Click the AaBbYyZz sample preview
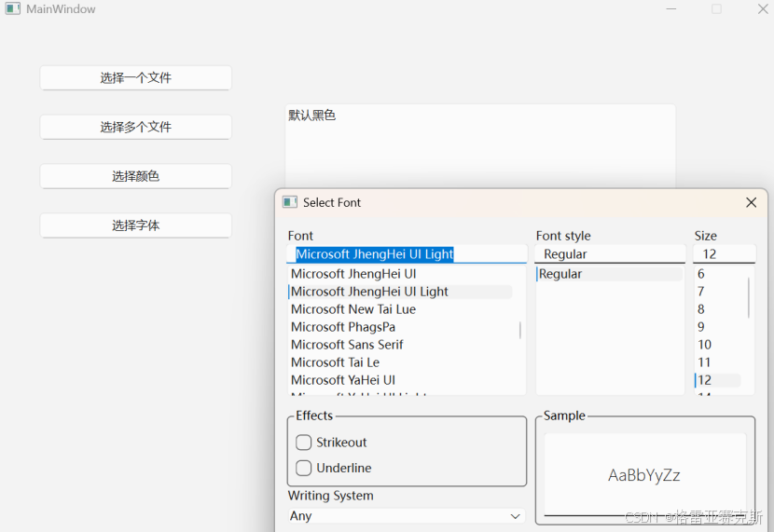 click(644, 475)
